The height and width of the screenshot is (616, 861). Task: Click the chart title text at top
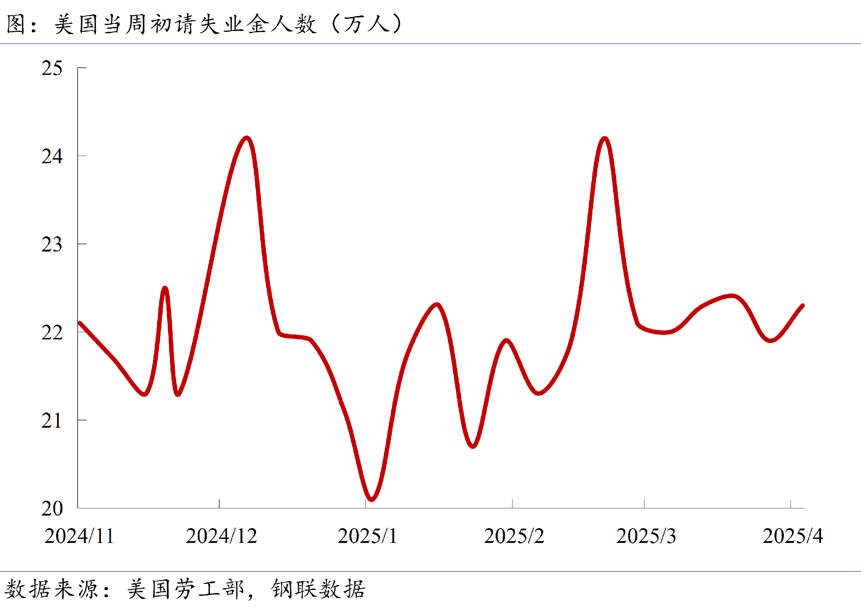click(204, 24)
